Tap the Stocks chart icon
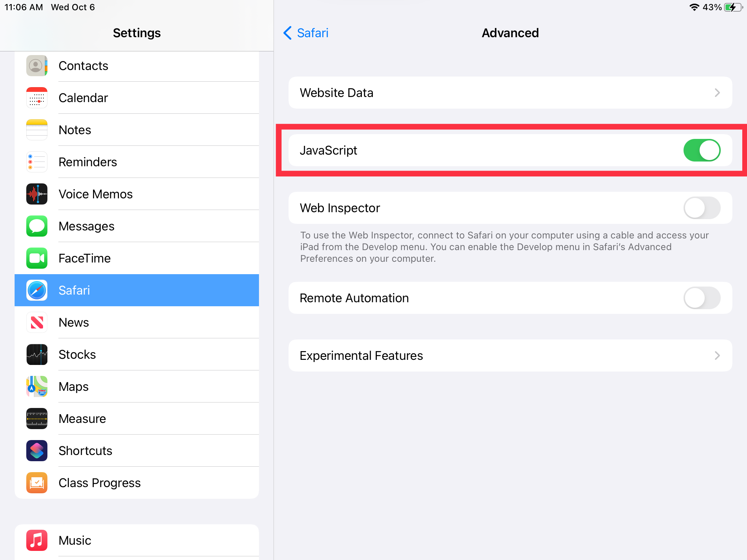This screenshot has width=747, height=560. pyautogui.click(x=37, y=354)
